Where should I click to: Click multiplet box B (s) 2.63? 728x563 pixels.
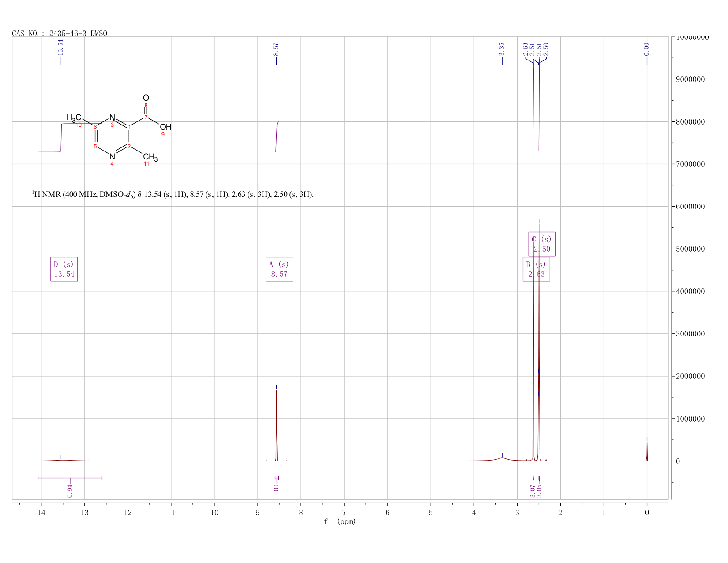tap(537, 269)
